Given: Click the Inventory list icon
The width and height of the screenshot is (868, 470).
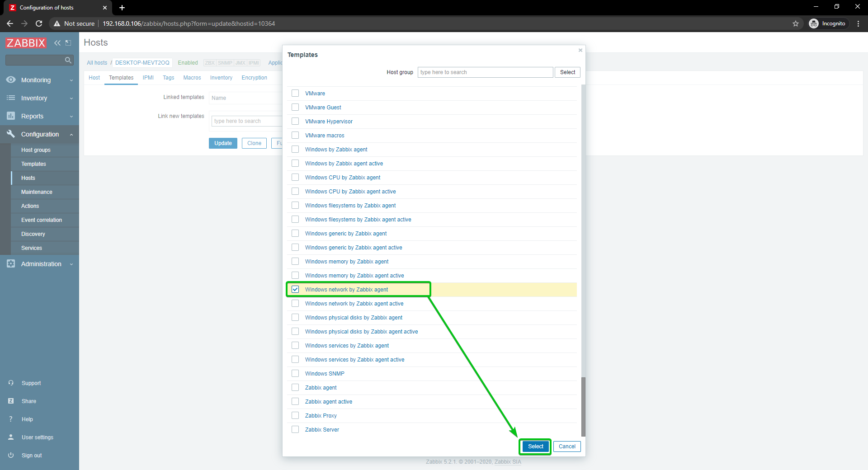Looking at the screenshot, I should 11,98.
